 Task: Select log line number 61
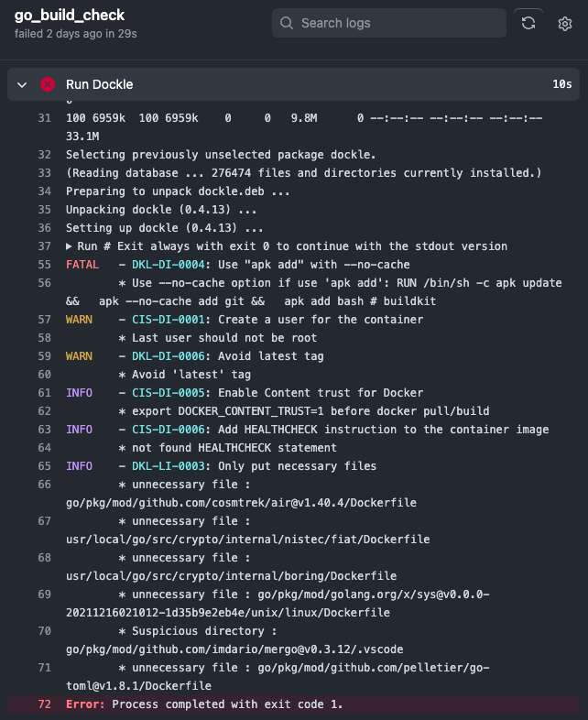[45, 393]
